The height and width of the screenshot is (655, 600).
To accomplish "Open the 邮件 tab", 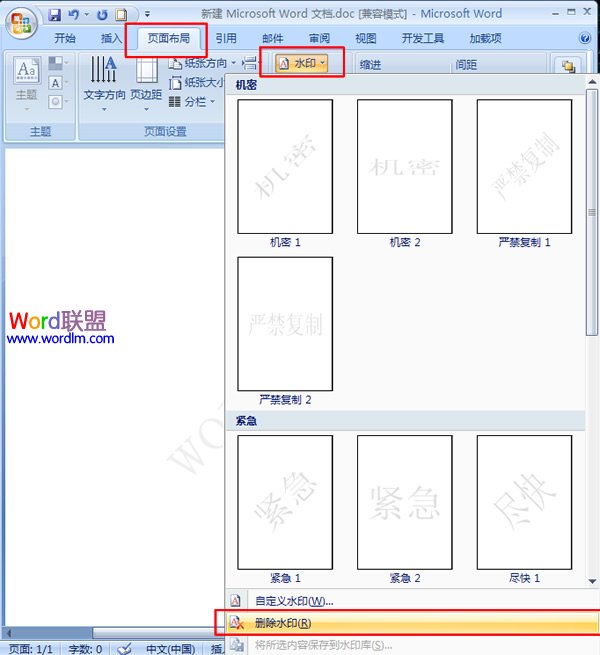I will pos(273,38).
